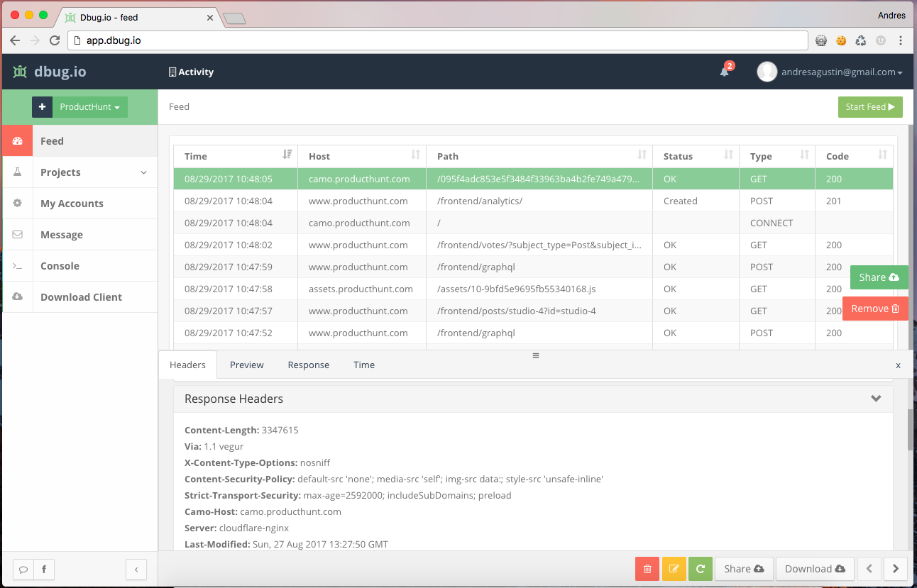Click the Dbug.io - feed browser tab
The height and width of the screenshot is (588, 917).
click(x=138, y=17)
